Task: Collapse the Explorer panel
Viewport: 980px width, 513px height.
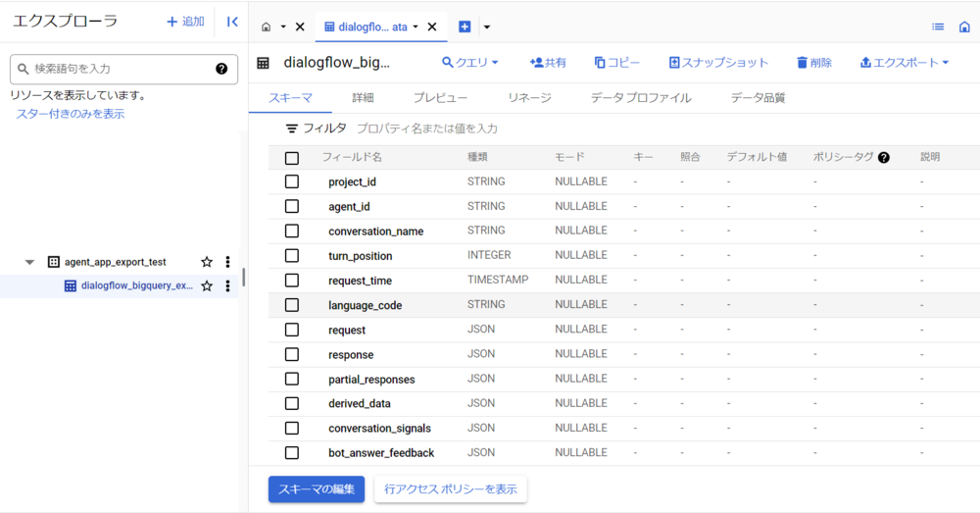Action: 232,22
